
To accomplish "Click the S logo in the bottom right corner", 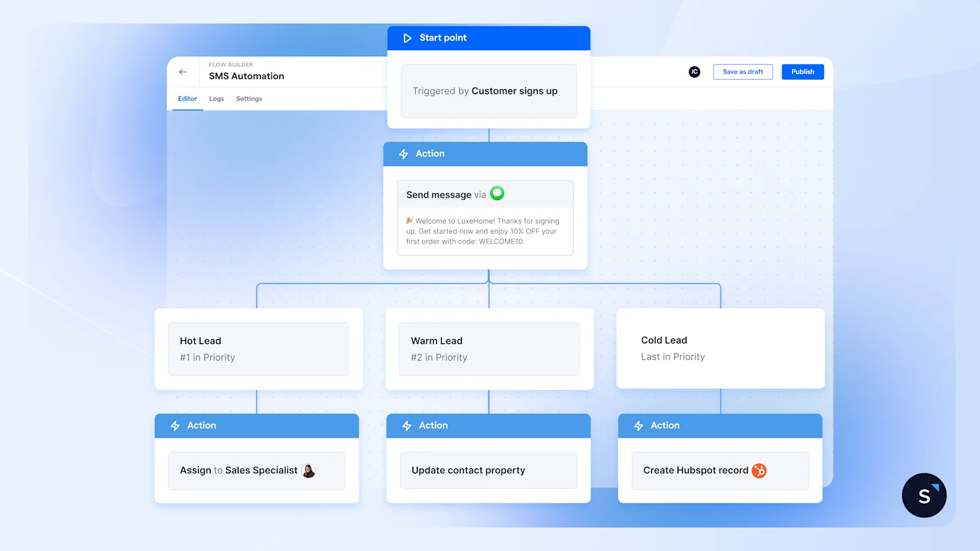I will (924, 495).
